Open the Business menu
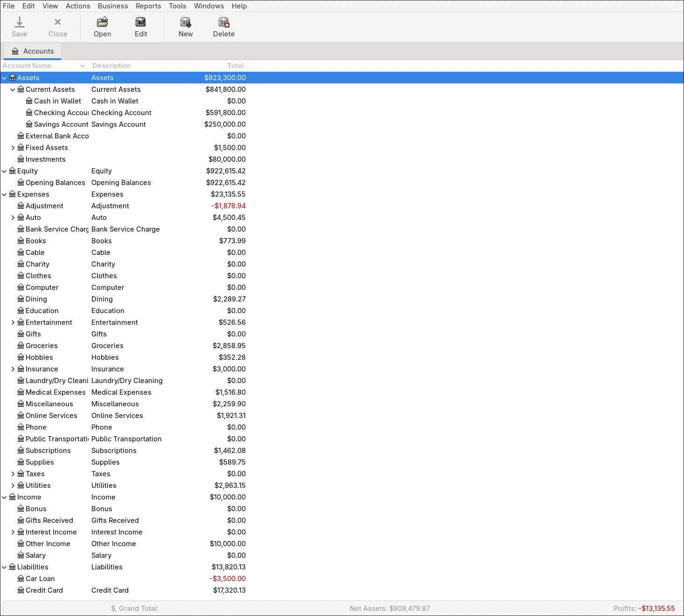684x616 pixels. [113, 6]
